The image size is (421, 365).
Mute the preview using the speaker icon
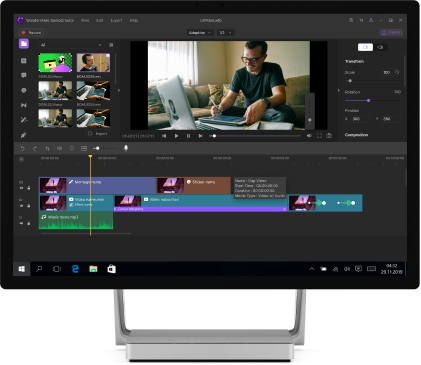coord(309,136)
